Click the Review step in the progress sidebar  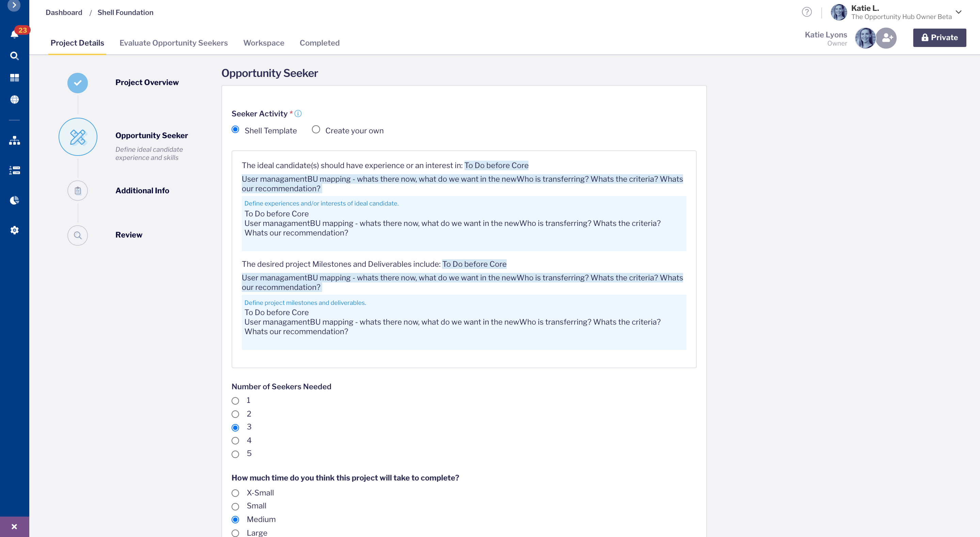(129, 235)
